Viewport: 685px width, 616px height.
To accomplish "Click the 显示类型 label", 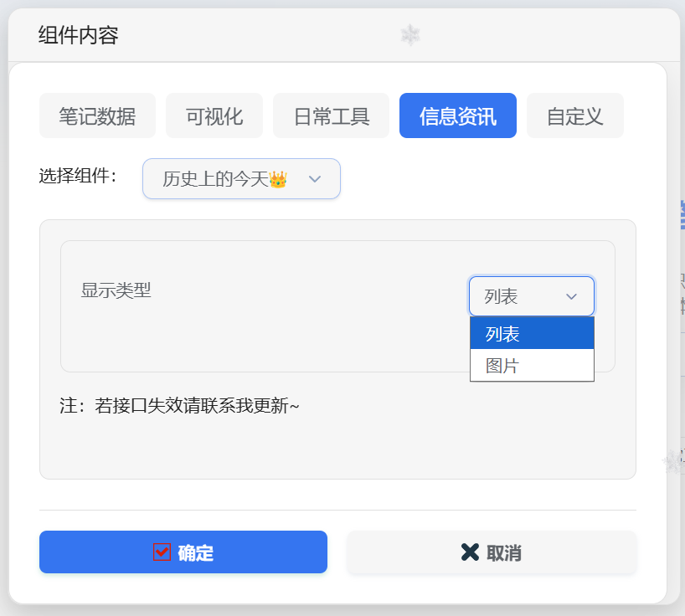I will tap(116, 290).
